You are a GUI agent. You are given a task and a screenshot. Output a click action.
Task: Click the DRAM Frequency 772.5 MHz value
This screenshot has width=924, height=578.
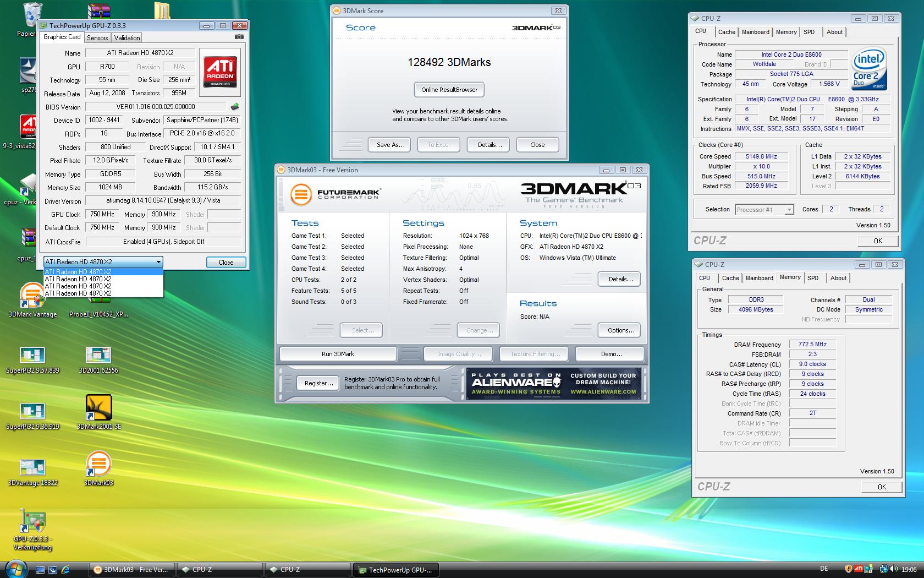812,344
